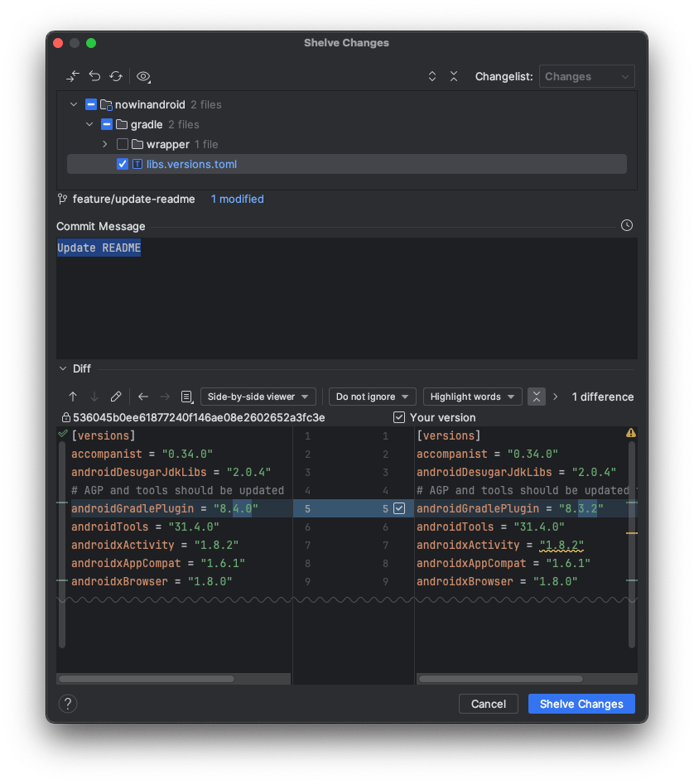Expand the wrapper tree node
Viewport: 694px width, 784px height.
[104, 144]
